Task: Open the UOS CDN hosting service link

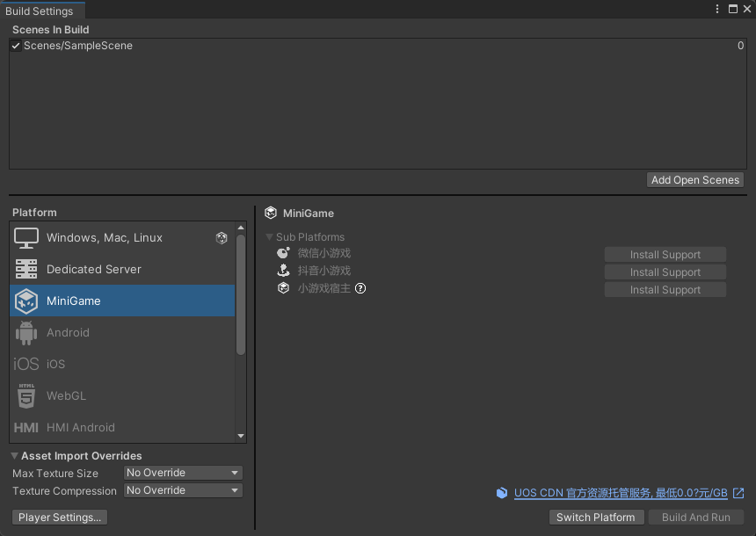Action: (x=621, y=493)
